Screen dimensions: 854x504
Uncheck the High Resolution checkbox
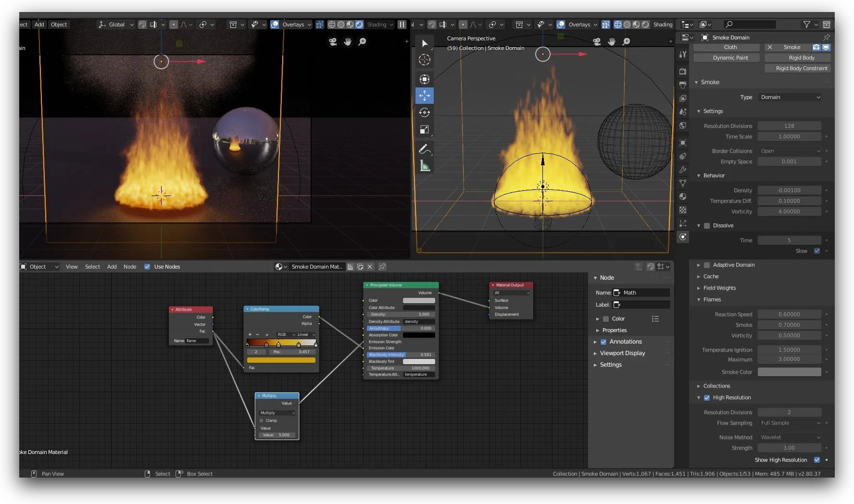click(707, 397)
